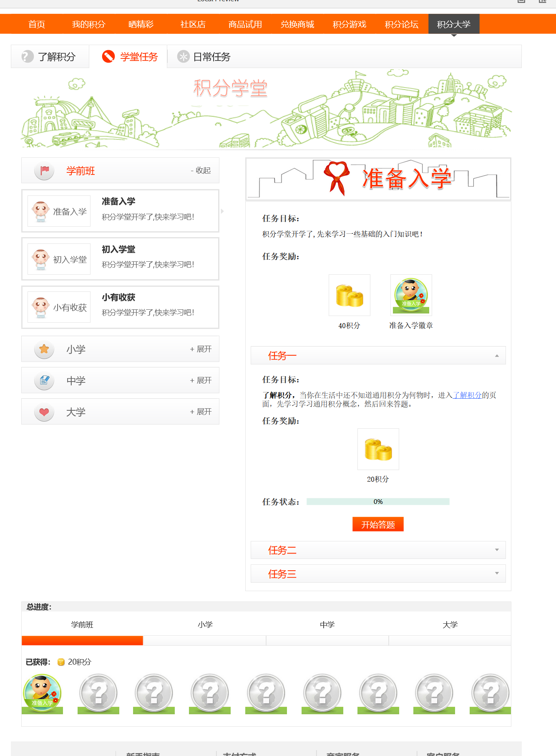Click the empty 中学 progress segment

[x=327, y=640]
